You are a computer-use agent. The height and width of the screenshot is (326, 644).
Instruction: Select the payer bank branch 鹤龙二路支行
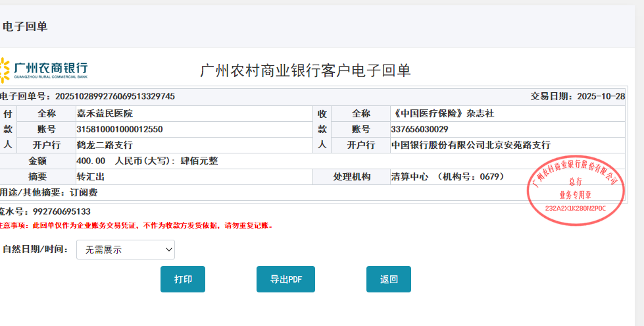[105, 145]
